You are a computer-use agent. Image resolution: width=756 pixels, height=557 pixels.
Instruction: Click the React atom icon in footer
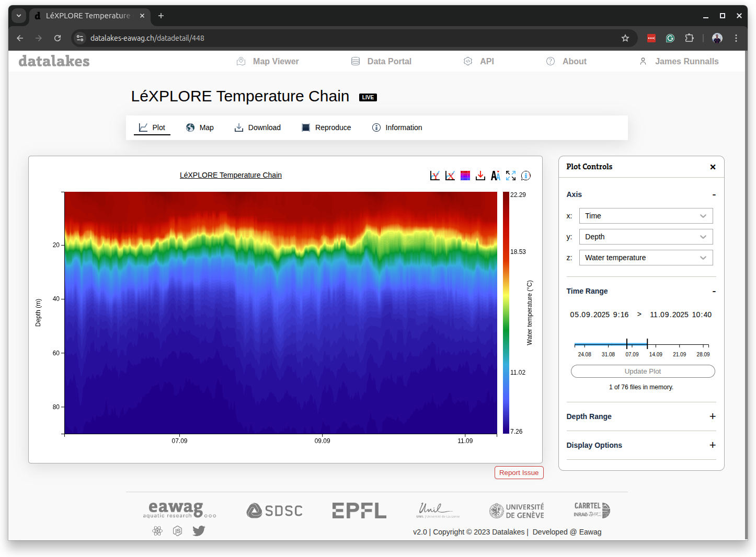point(157,531)
